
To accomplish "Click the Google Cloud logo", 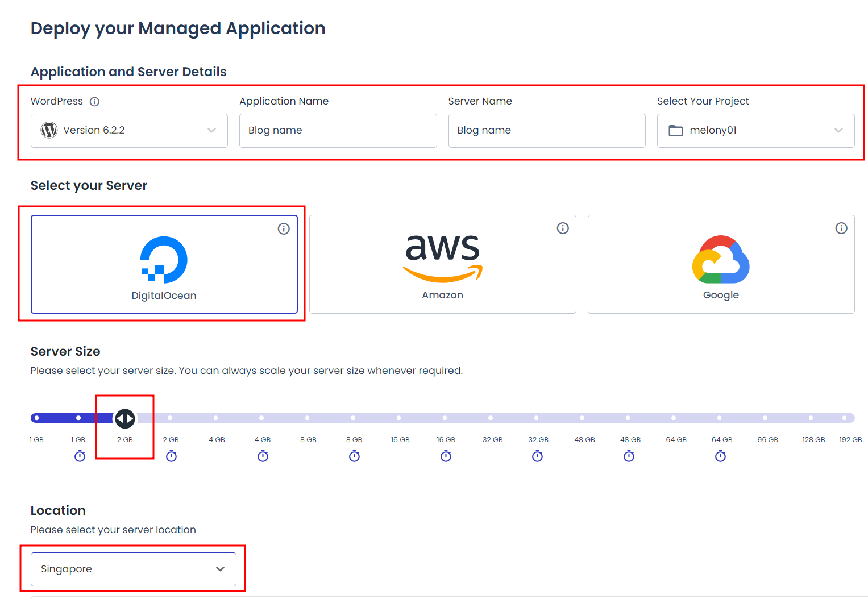I will (721, 259).
